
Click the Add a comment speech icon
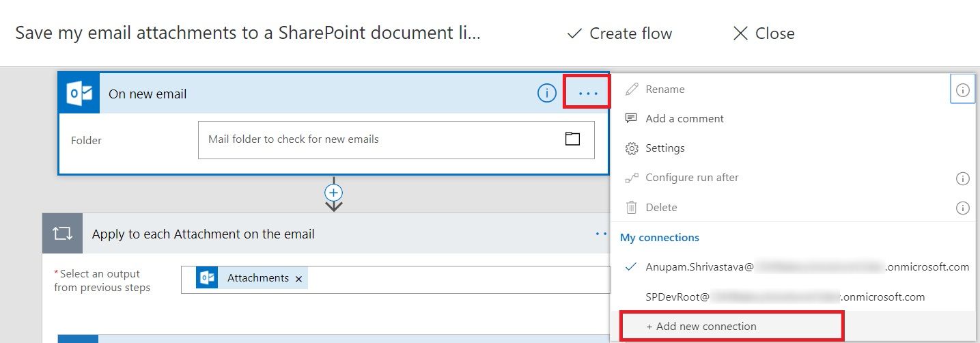[x=632, y=118]
